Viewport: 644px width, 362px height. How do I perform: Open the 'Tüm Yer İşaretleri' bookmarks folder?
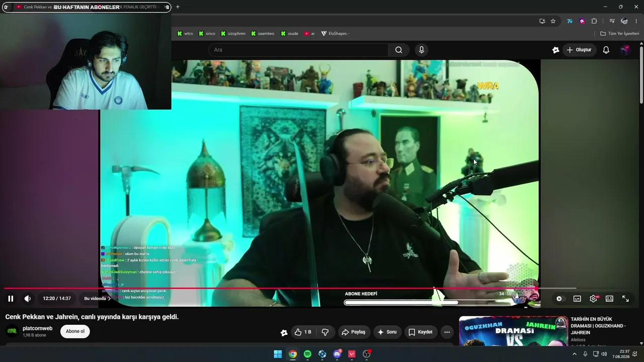pyautogui.click(x=619, y=34)
